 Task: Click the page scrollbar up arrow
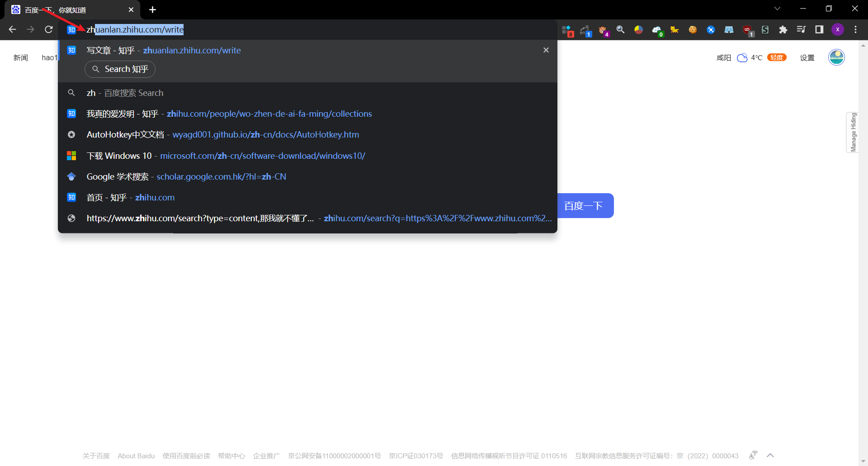click(863, 45)
